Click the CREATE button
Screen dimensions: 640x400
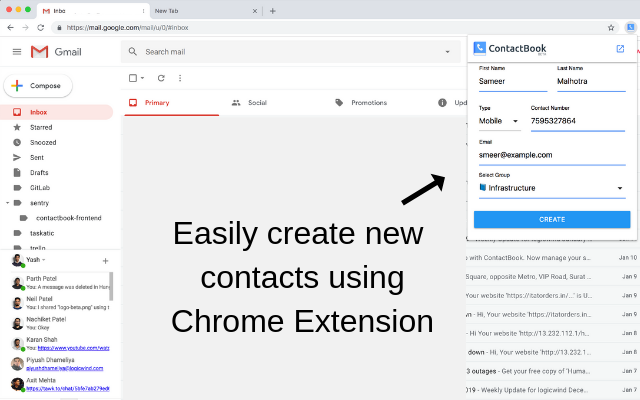tap(552, 220)
